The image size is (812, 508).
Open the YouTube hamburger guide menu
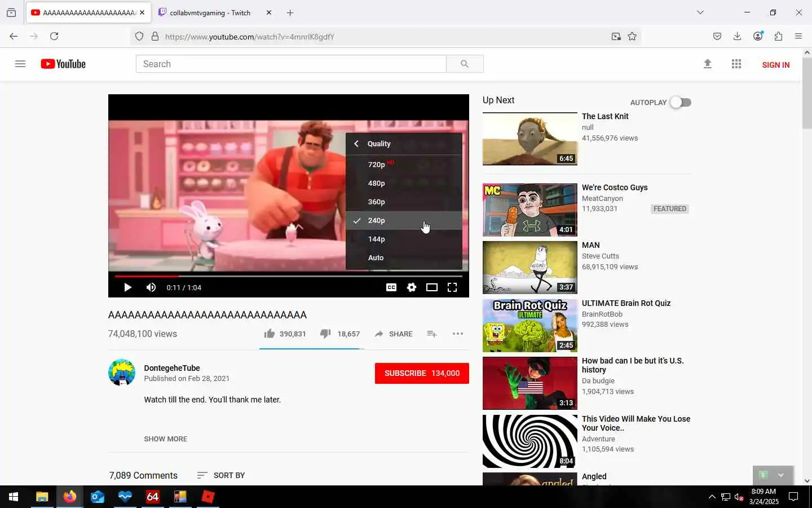20,64
